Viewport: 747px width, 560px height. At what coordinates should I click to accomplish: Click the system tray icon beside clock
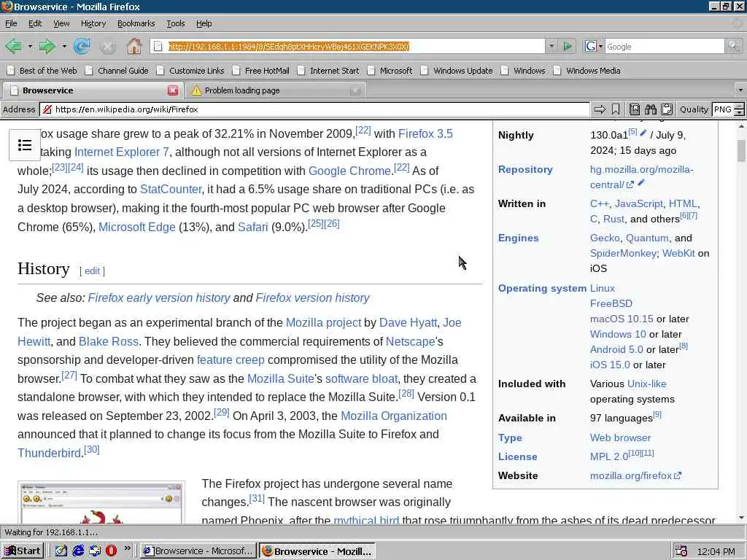point(681,551)
